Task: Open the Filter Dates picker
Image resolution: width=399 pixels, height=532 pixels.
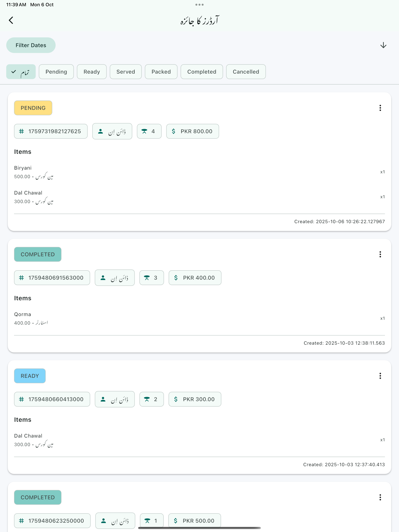Action: [31, 45]
